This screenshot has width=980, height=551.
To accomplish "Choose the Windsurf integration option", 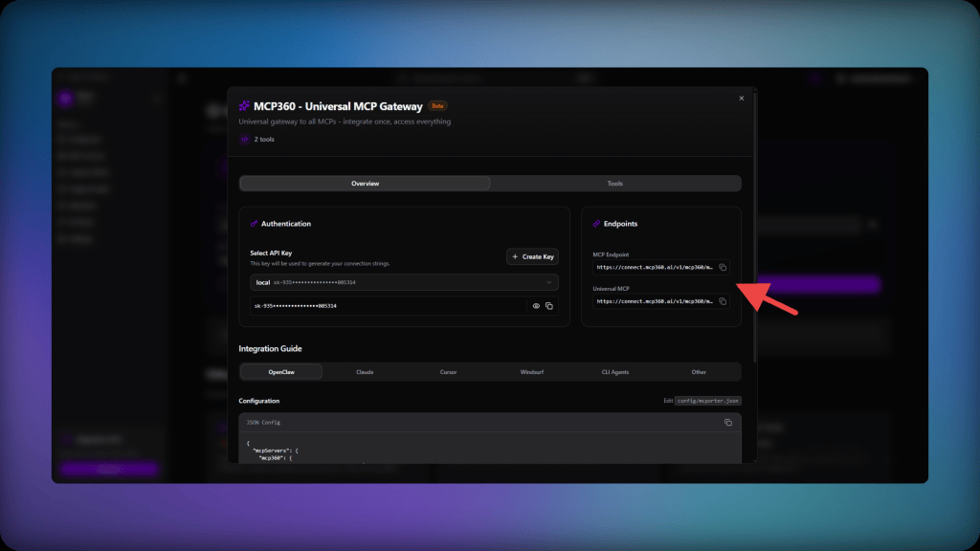I will 532,372.
